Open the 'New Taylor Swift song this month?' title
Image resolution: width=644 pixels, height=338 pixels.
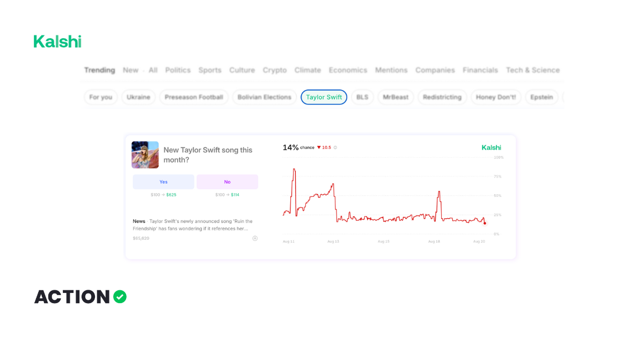pyautogui.click(x=208, y=155)
